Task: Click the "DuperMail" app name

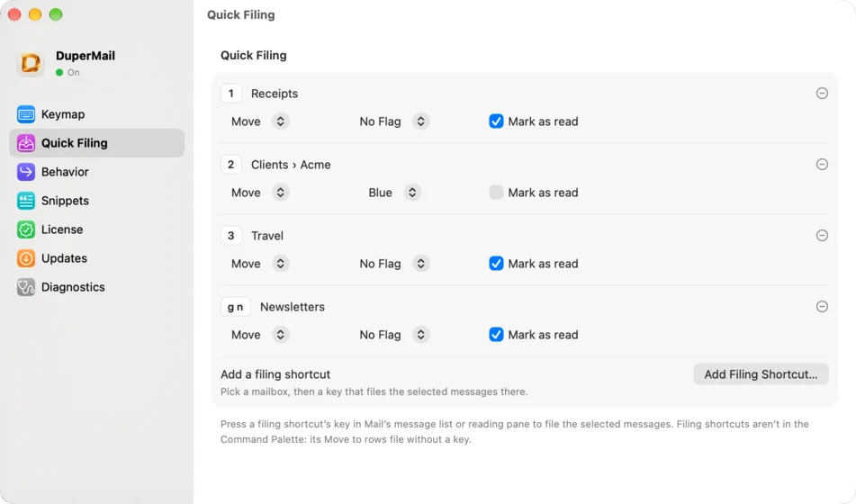Action: [86, 56]
